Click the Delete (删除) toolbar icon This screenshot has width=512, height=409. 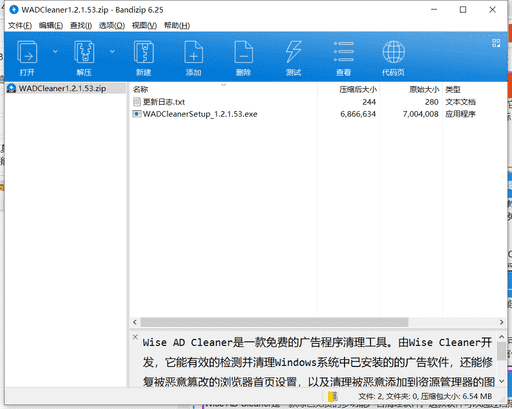click(243, 52)
